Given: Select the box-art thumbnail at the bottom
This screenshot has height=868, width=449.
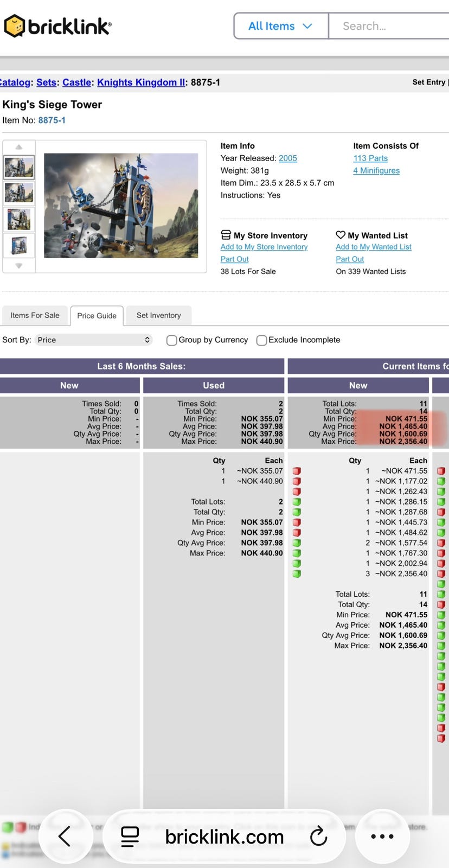Looking at the screenshot, I should (x=19, y=245).
